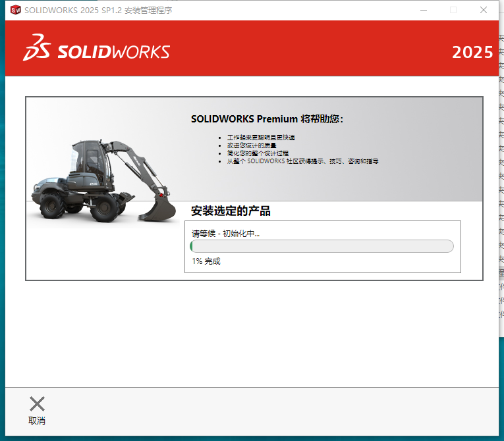The width and height of the screenshot is (504, 441).
Task: Click the installation progress bar
Action: coord(322,246)
